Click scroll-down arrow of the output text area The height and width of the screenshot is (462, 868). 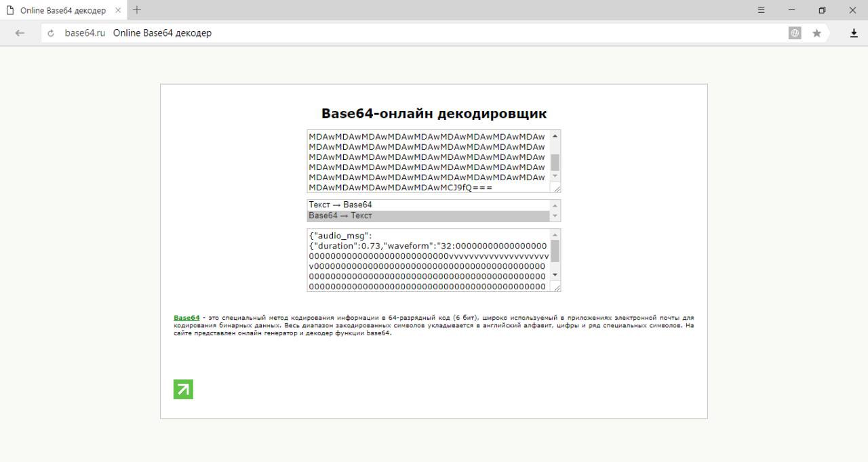[555, 275]
